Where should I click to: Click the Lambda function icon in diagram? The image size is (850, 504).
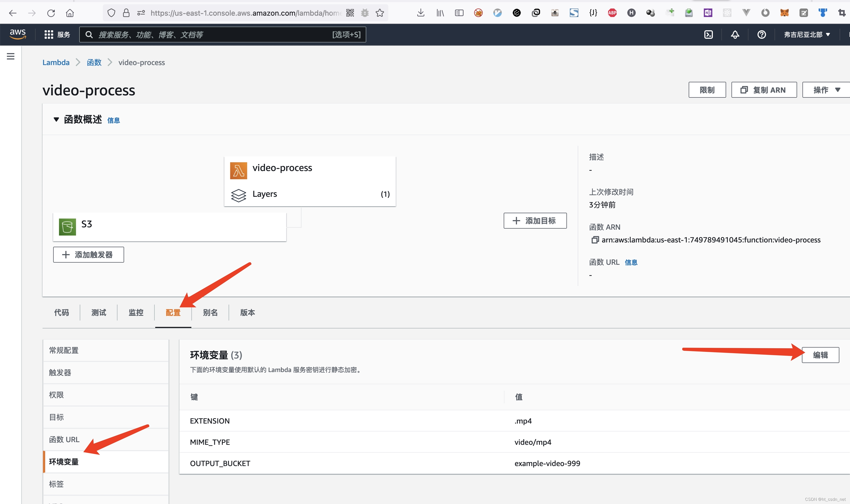239,170
